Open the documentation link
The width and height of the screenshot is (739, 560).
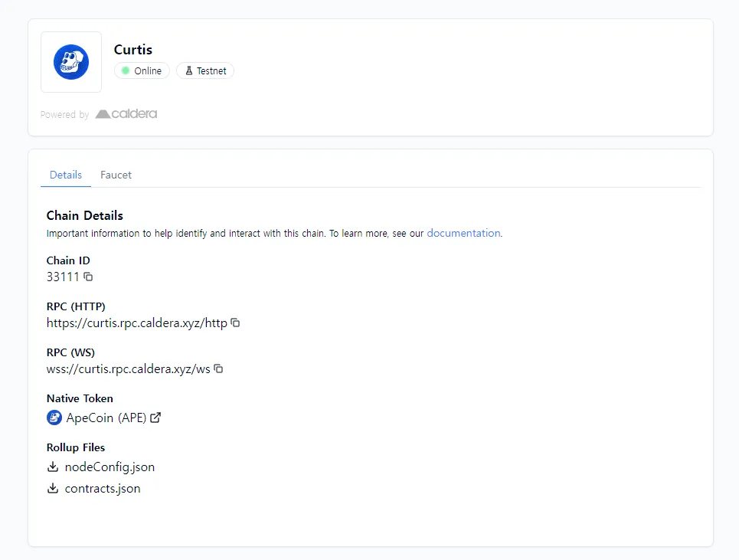(463, 233)
